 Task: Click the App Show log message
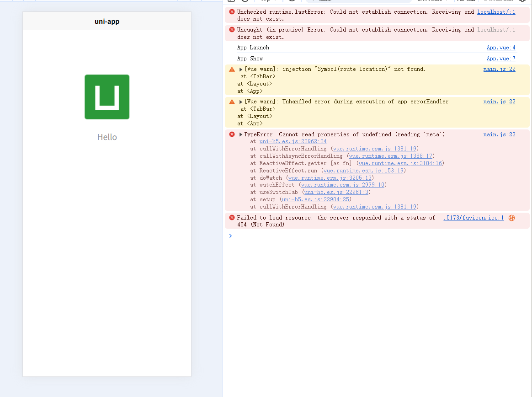pyautogui.click(x=250, y=59)
